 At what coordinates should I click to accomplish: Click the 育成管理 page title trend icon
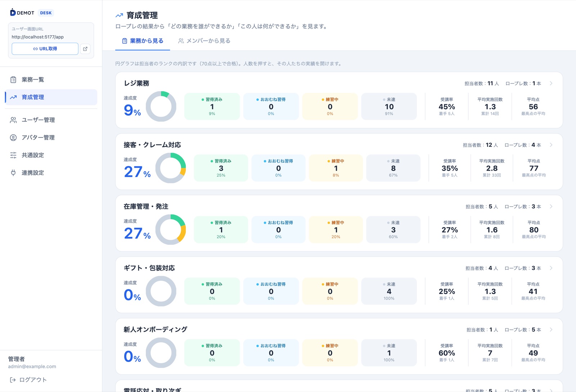click(119, 15)
